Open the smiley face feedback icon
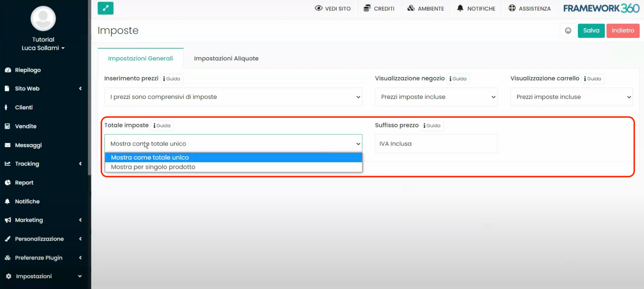Image resolution: width=644 pixels, height=289 pixels. [568, 31]
